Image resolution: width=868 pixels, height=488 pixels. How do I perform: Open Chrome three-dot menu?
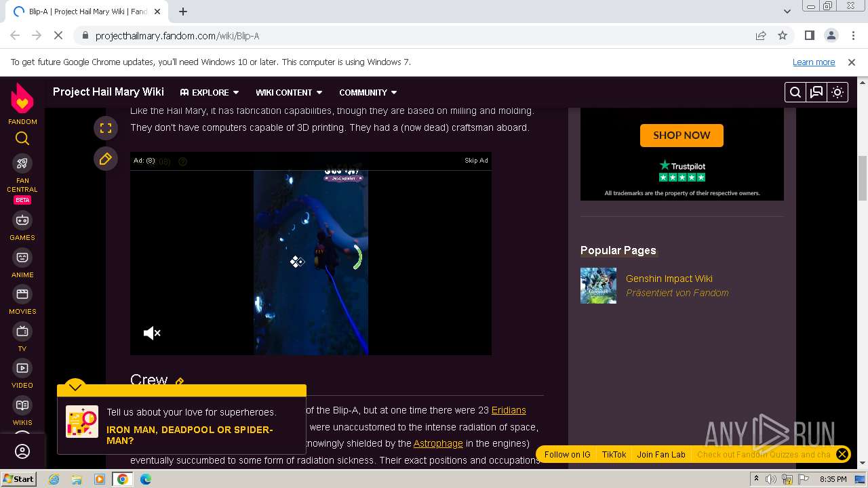coord(852,35)
